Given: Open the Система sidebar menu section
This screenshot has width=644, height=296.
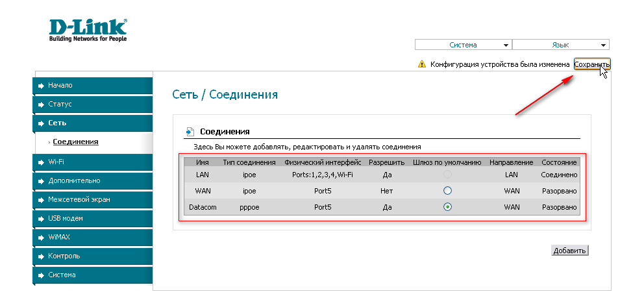Looking at the screenshot, I should (x=92, y=275).
